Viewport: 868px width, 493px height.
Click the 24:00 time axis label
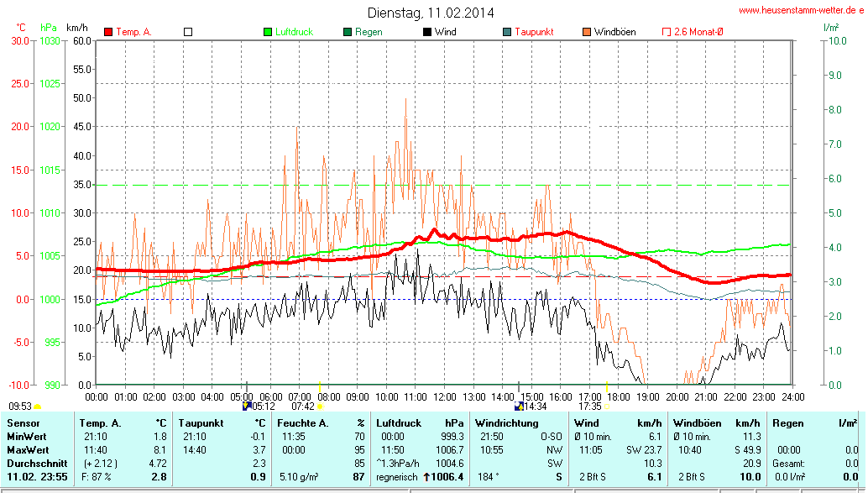pos(792,397)
